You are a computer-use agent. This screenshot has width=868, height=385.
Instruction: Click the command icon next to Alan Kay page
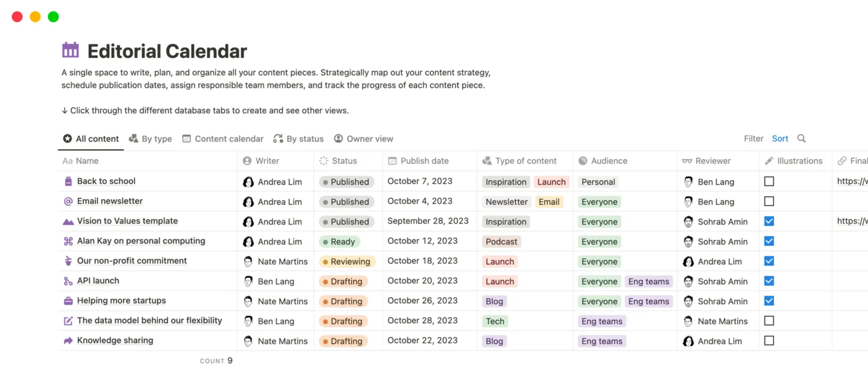click(x=68, y=241)
